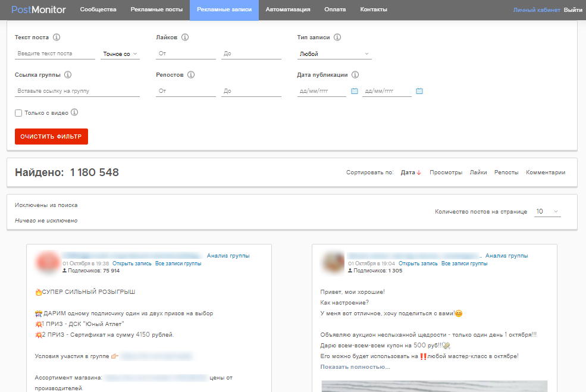Click info icon beside Лайков label
This screenshot has height=392, width=586.
185,37
